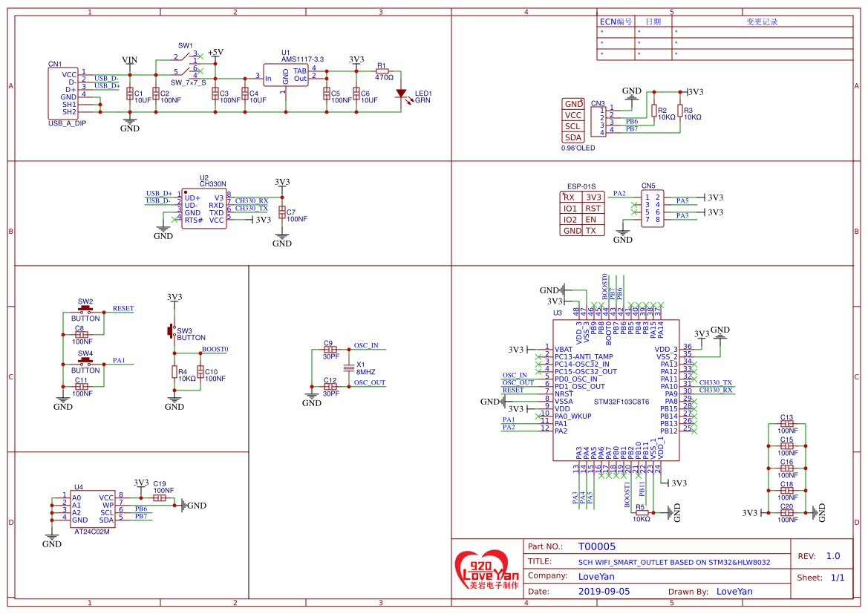Click the title SCH WIFI_SMART_OUTLET text
868x614 pixels.
pos(674,562)
